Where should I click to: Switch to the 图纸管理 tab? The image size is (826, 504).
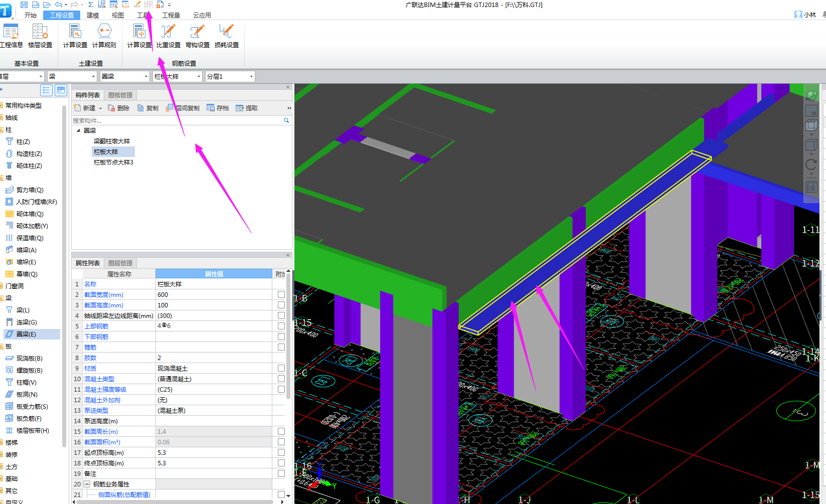[x=120, y=95]
